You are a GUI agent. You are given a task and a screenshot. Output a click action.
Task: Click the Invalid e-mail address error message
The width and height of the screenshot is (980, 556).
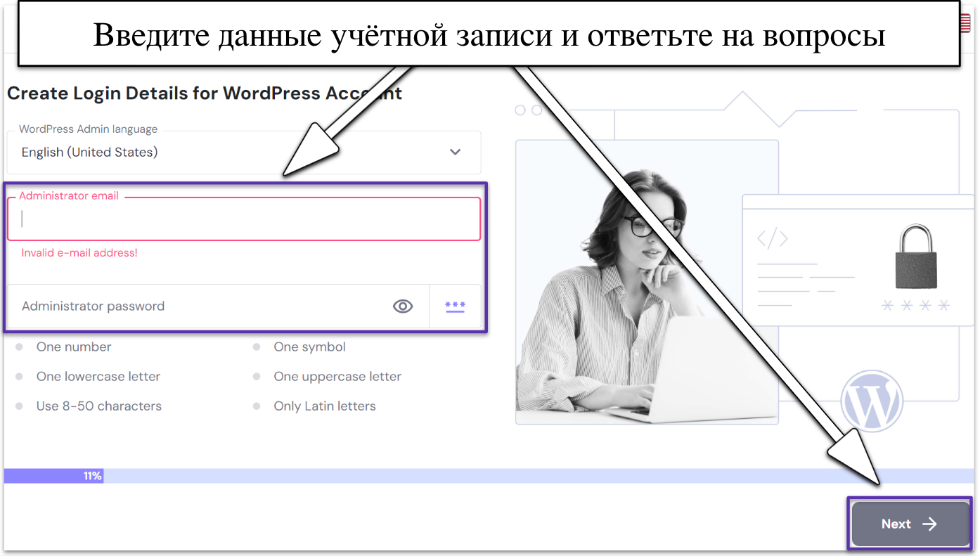point(79,253)
